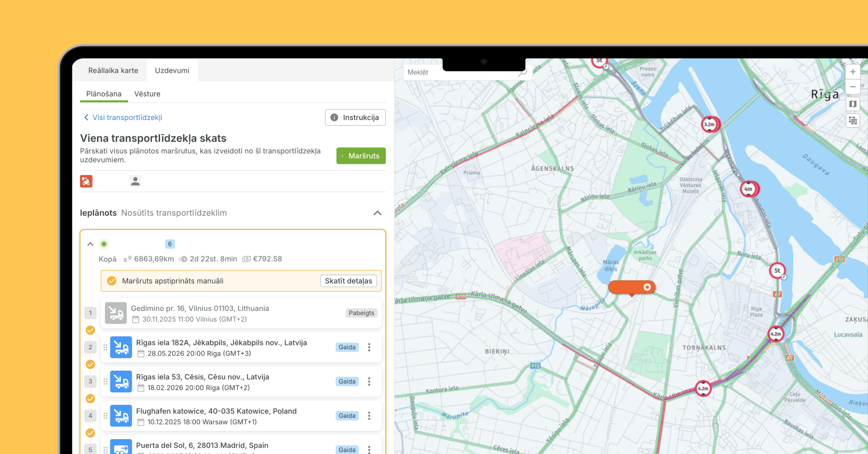Click Gaida badge on Katowice stop

click(347, 416)
